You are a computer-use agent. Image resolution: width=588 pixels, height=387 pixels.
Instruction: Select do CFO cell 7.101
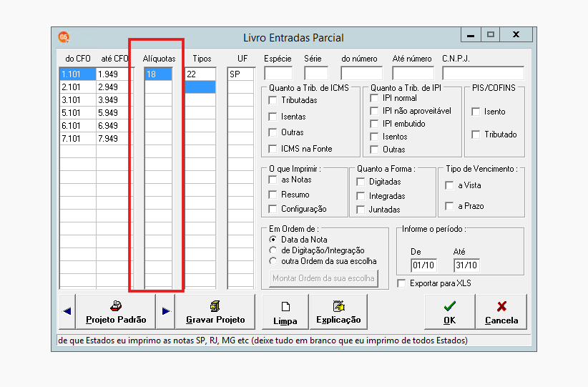point(78,138)
